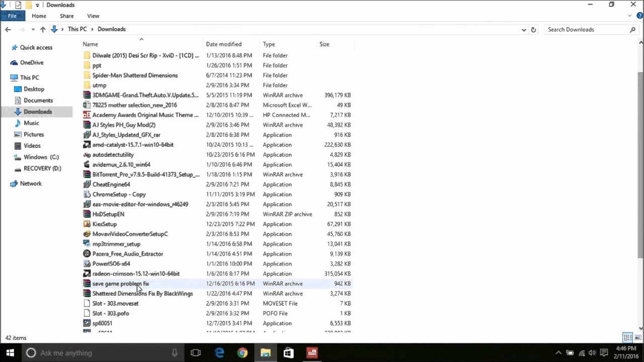644x362 pixels.
Task: Open the Windows Start menu
Action: 10,353
